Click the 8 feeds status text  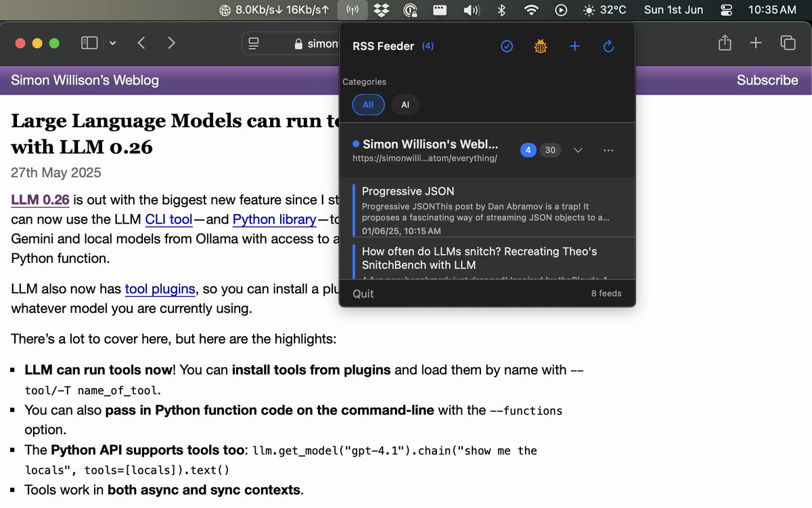pos(606,293)
